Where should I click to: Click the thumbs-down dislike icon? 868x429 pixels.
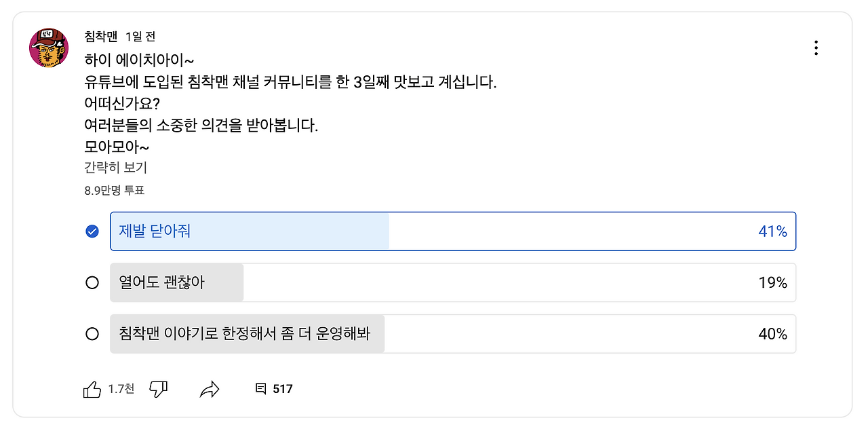tap(159, 389)
